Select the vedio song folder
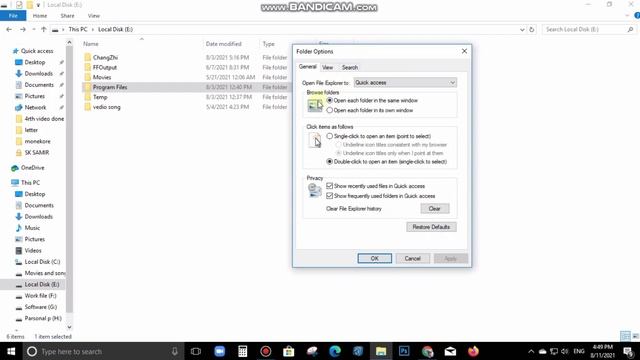The image size is (640, 360). click(107, 107)
